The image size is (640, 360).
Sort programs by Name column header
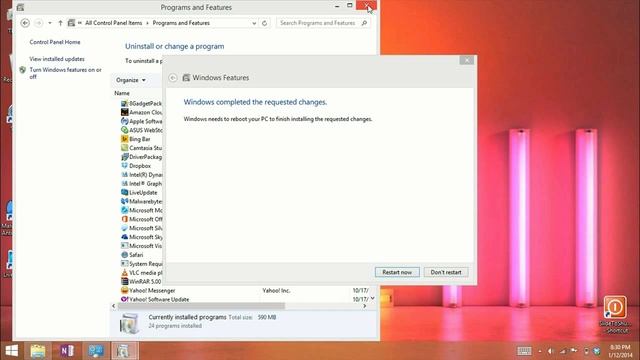pos(122,93)
